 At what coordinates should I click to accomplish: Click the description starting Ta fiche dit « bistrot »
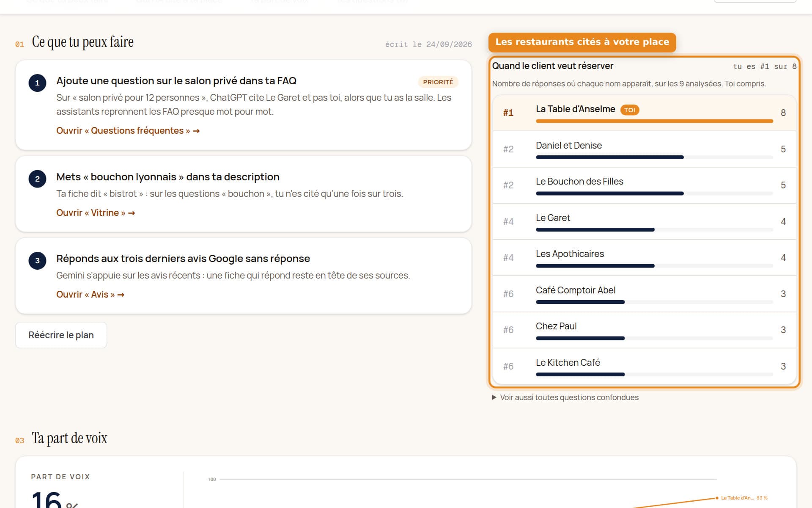230,193
